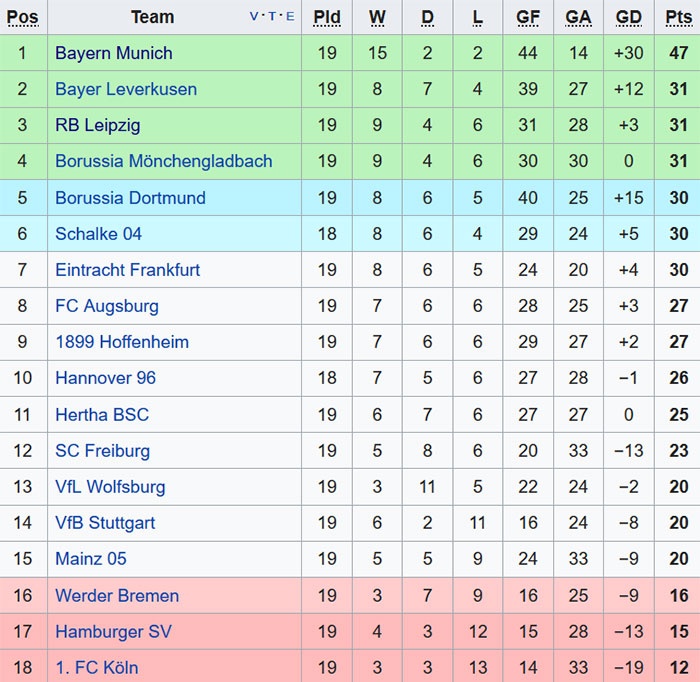Open 1899 Hoffenheim team link
The width and height of the screenshot is (700, 682).
coord(121,342)
